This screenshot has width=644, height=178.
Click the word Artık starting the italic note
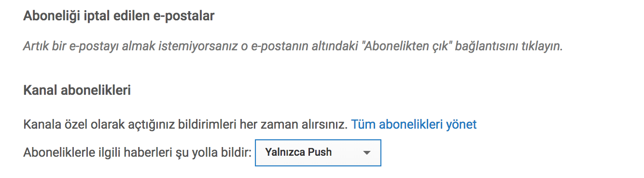point(35,47)
